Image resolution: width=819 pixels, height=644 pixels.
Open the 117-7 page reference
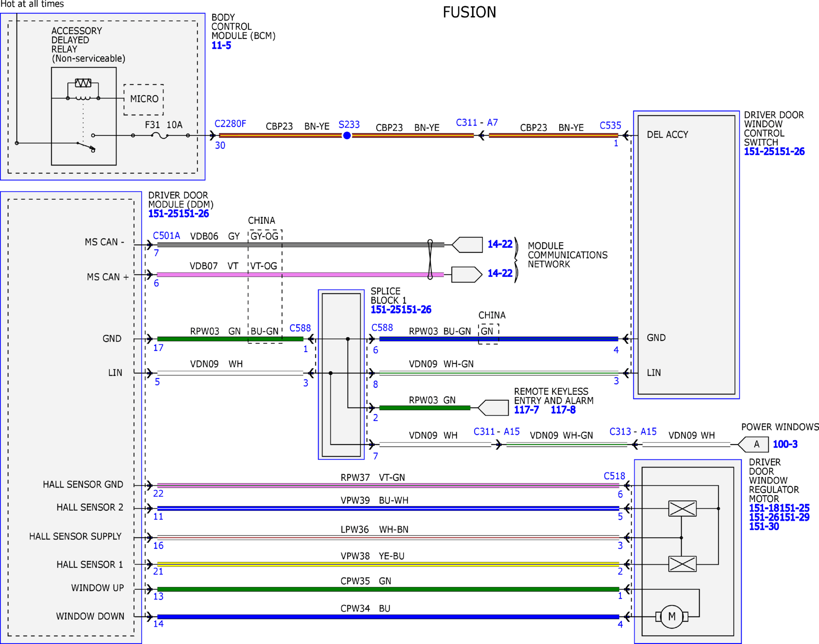526,410
